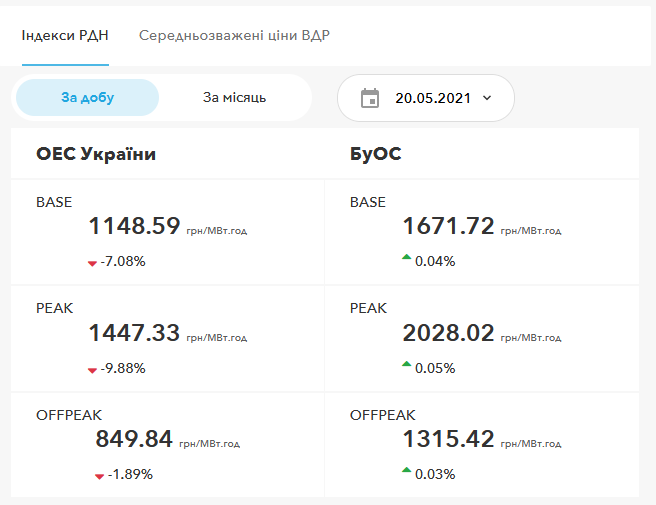Click the 1447.33 PEAK price value
Screen dimensions: 656x505
[x=134, y=333]
